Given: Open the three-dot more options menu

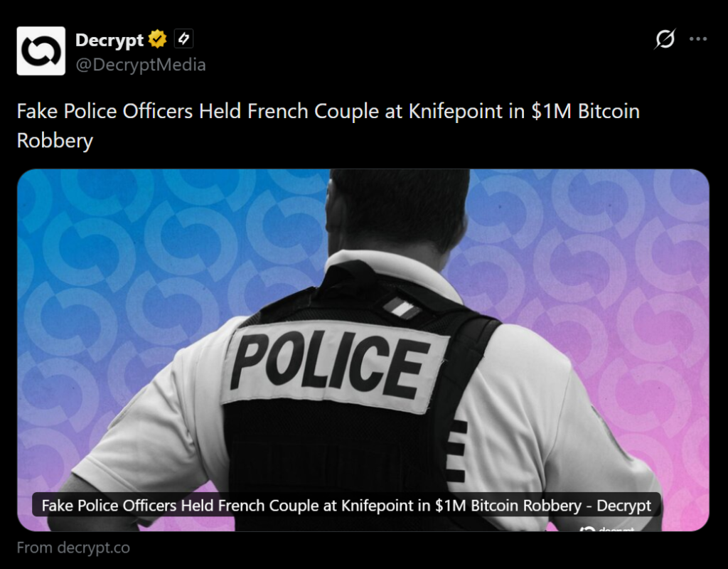Looking at the screenshot, I should click(x=698, y=39).
